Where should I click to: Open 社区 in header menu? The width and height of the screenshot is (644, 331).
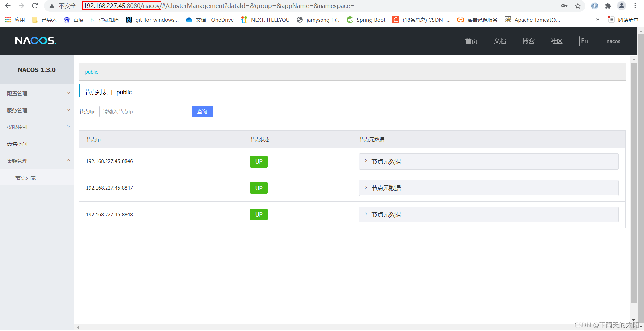pos(557,41)
